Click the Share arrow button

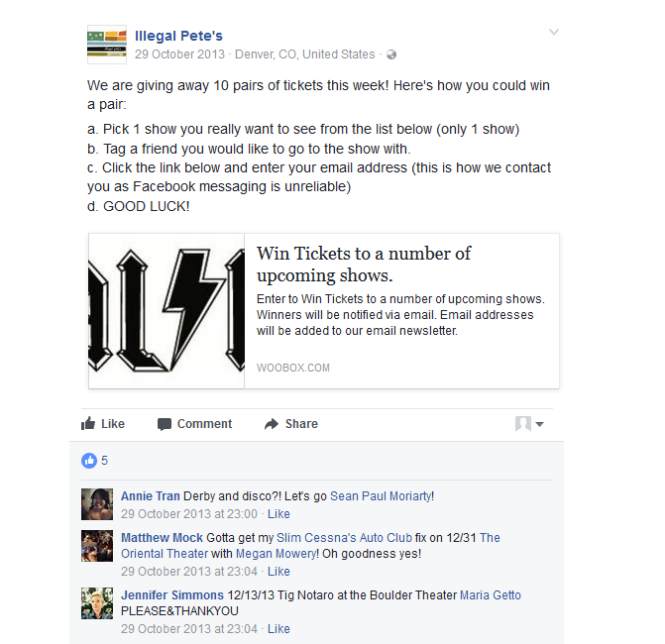291,423
